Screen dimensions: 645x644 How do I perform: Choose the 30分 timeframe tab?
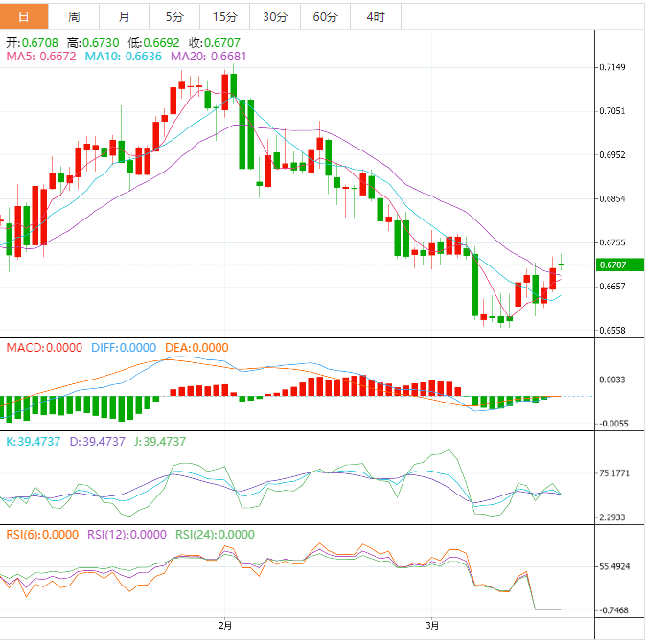pos(274,16)
